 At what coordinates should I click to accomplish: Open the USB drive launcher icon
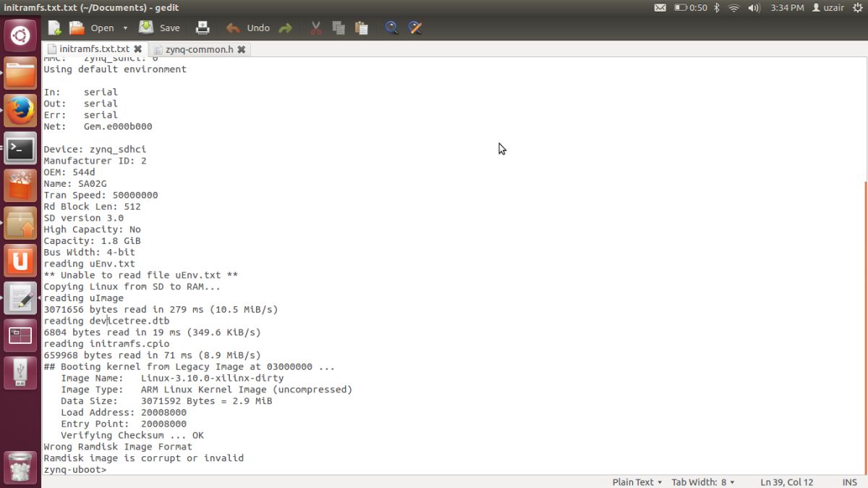(x=20, y=374)
